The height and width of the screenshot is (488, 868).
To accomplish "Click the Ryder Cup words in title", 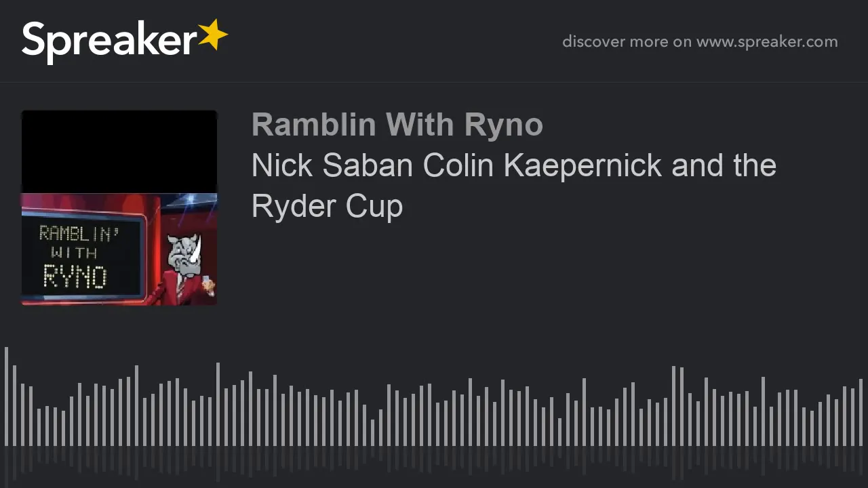I will pos(327,206).
